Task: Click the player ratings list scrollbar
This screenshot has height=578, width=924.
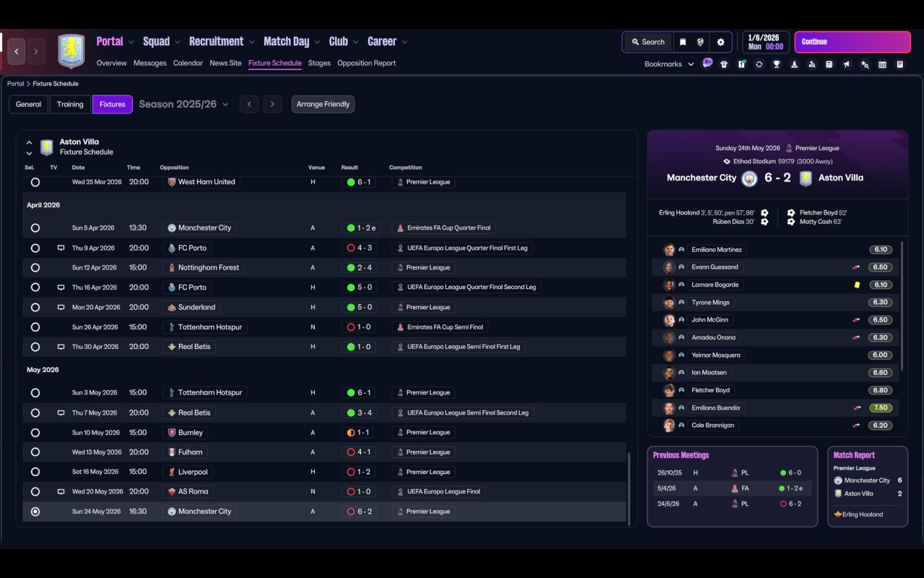Action: (x=902, y=307)
